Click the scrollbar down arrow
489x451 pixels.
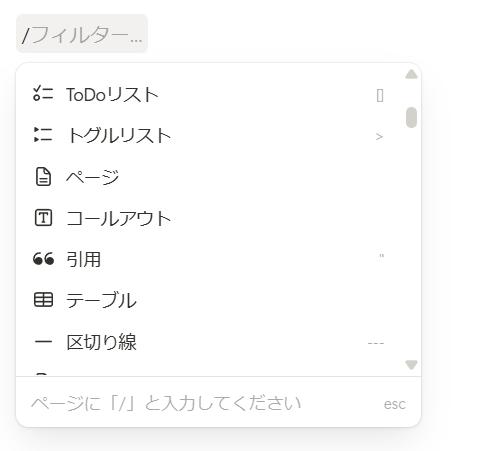pyautogui.click(x=411, y=365)
